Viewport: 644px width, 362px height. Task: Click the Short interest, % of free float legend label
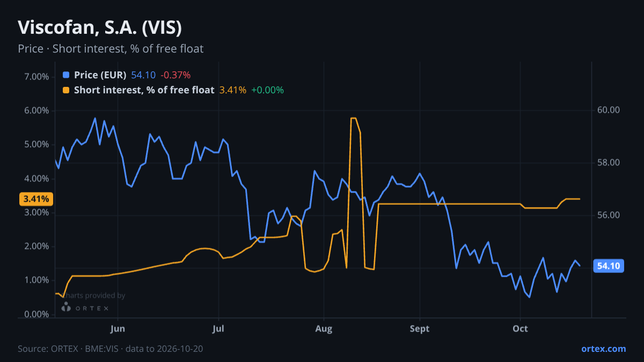tap(144, 90)
